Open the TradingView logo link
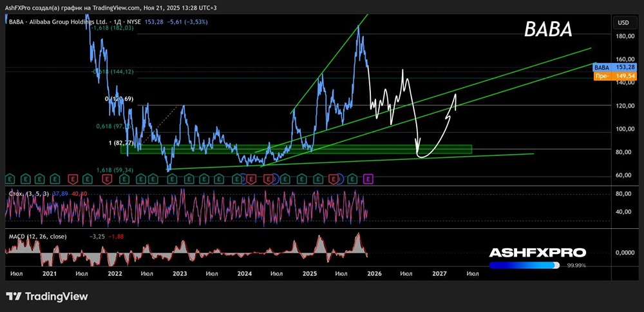This screenshot has height=312, width=644. coord(47,297)
